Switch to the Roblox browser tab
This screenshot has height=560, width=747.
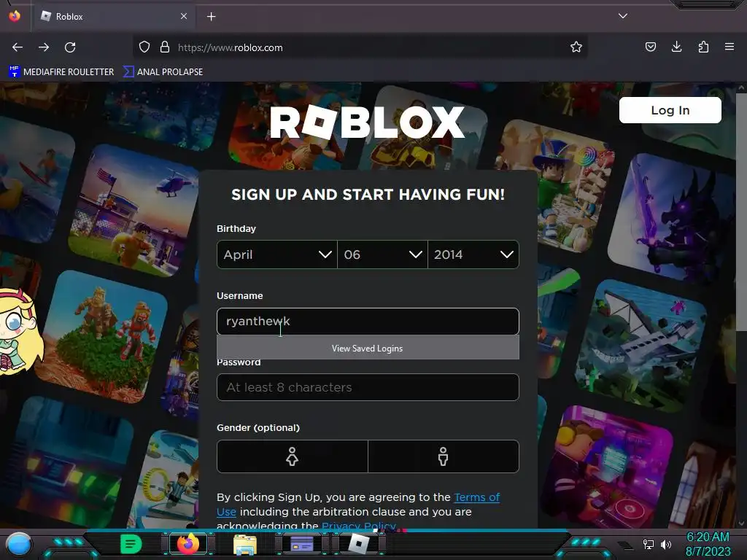point(115,17)
